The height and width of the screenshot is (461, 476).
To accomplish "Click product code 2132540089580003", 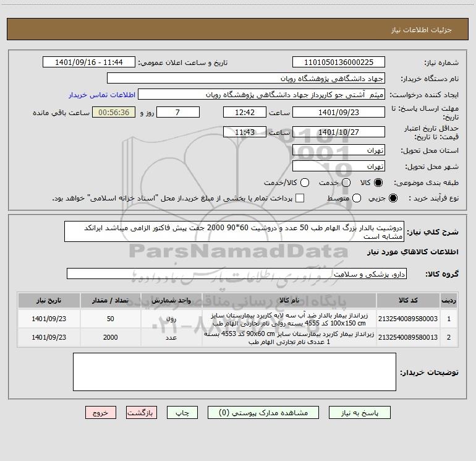I will [x=408, y=319].
